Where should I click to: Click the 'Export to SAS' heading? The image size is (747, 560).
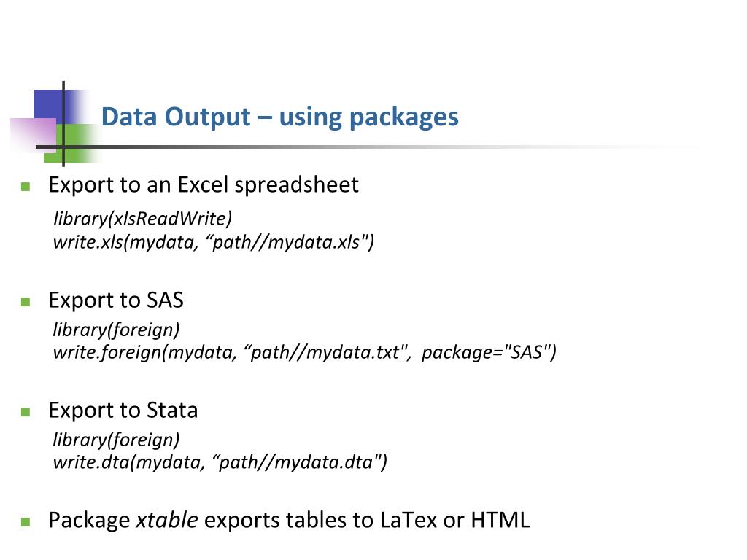116,300
